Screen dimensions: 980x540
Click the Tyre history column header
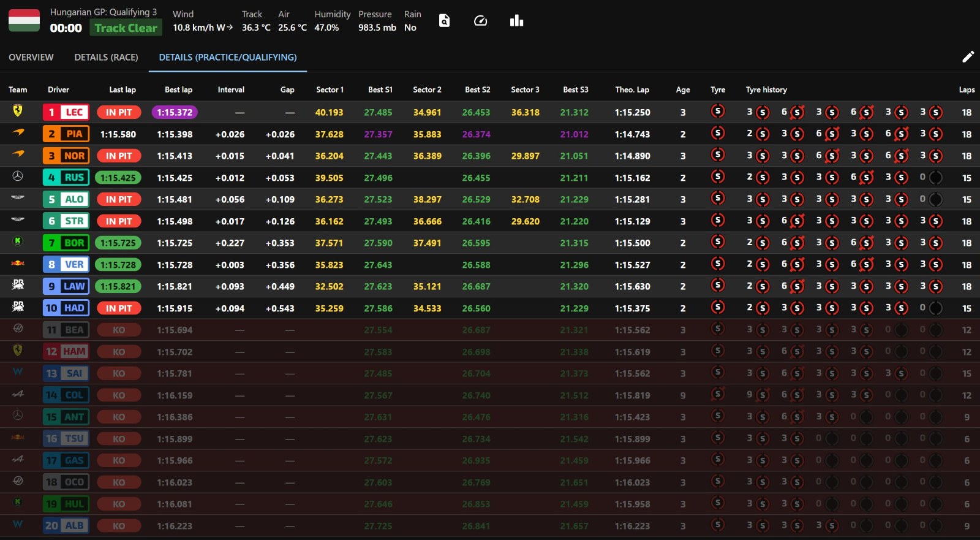(x=766, y=89)
